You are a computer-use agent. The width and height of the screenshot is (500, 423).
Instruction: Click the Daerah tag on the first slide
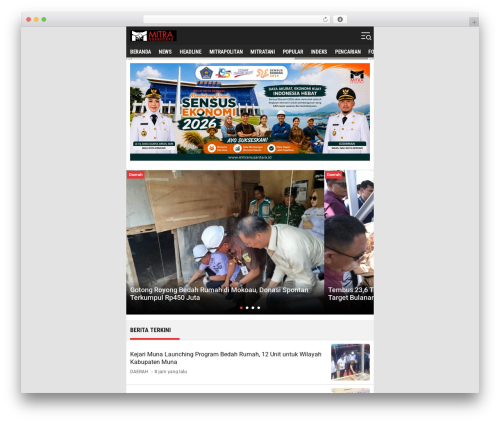[135, 175]
